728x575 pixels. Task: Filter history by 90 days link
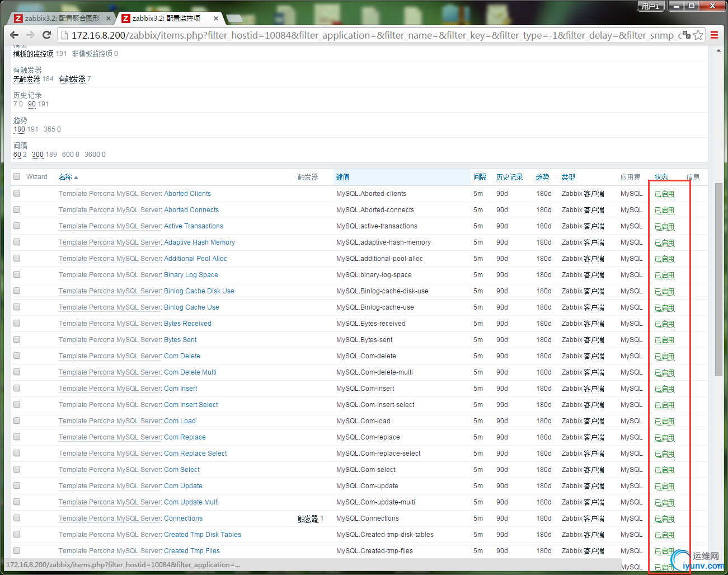coord(32,104)
